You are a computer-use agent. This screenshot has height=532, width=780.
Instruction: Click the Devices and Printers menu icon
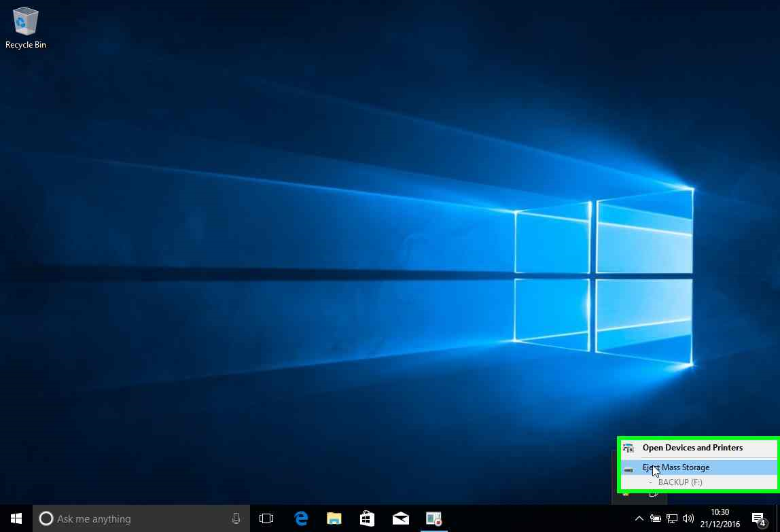click(628, 448)
